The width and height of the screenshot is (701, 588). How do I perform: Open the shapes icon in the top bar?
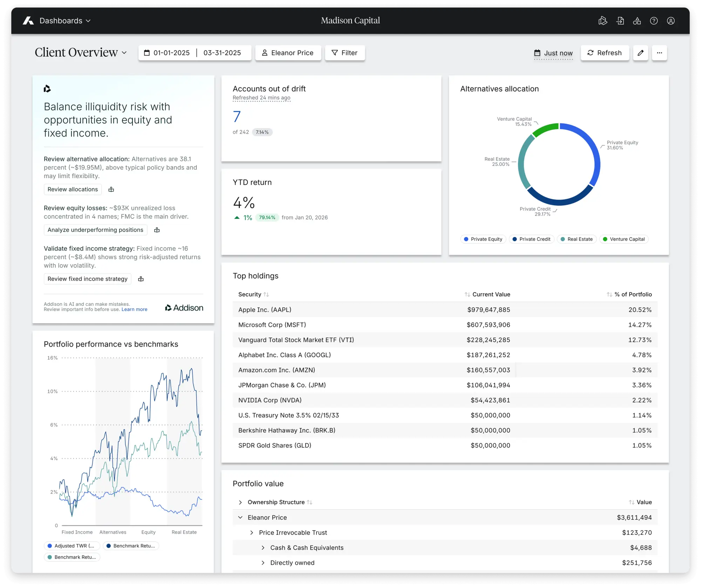[x=637, y=21]
